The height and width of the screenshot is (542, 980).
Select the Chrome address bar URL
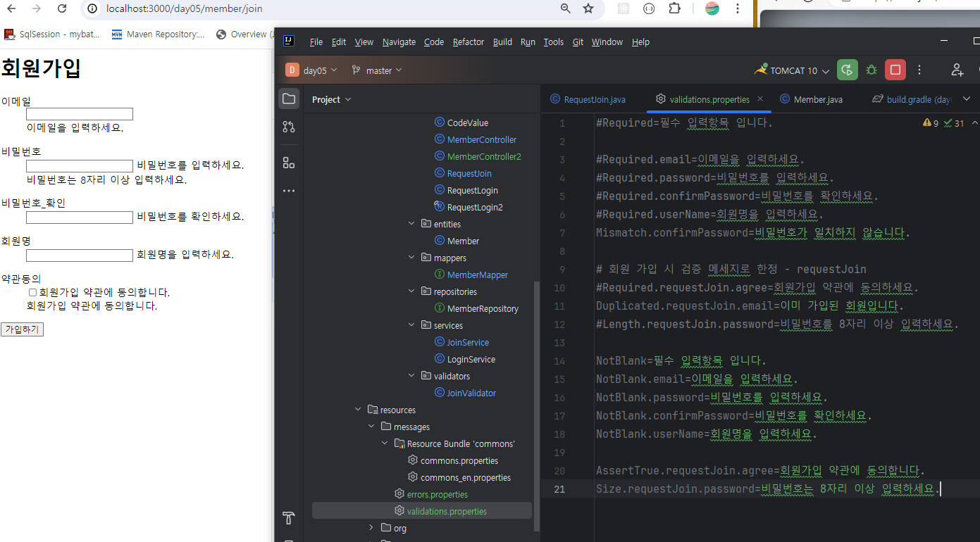coord(185,8)
